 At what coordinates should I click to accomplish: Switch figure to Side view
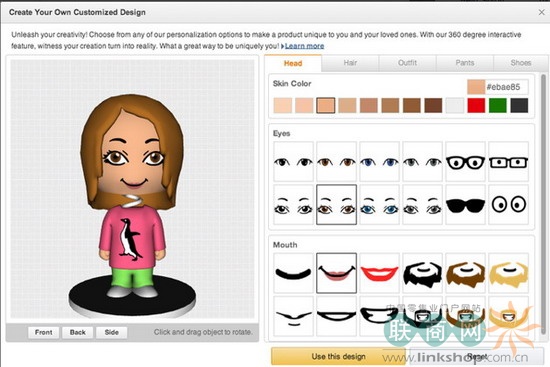click(112, 332)
